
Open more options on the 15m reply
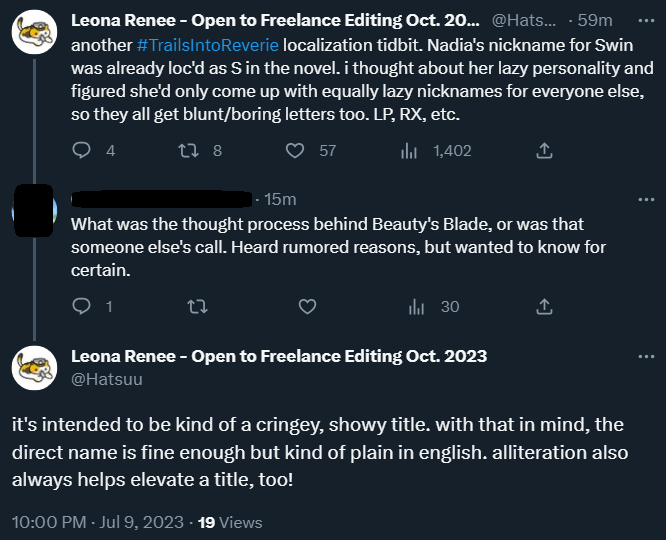[646, 199]
